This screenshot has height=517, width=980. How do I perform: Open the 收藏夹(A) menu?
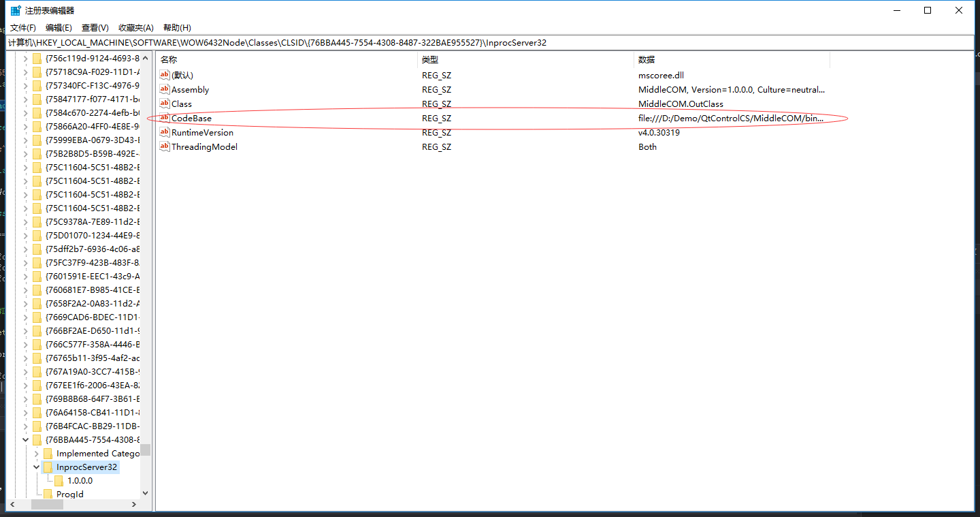(x=136, y=27)
